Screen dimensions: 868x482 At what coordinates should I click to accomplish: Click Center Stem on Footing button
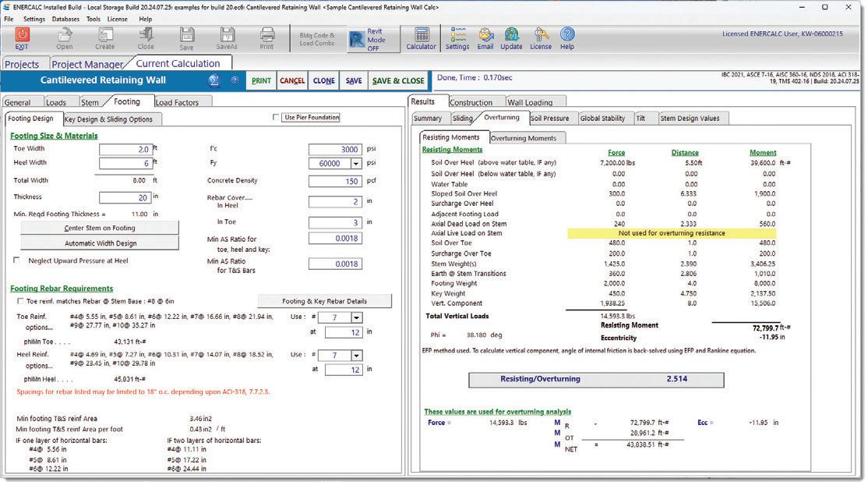click(100, 229)
